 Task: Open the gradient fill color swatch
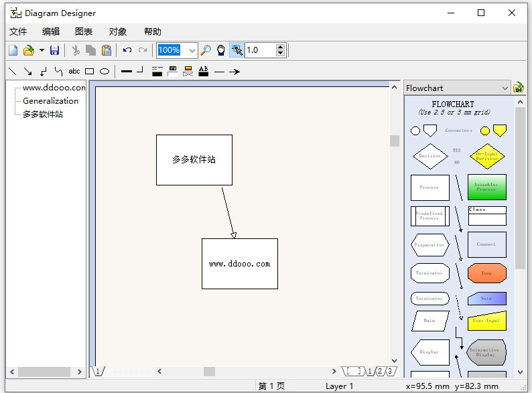tap(188, 71)
